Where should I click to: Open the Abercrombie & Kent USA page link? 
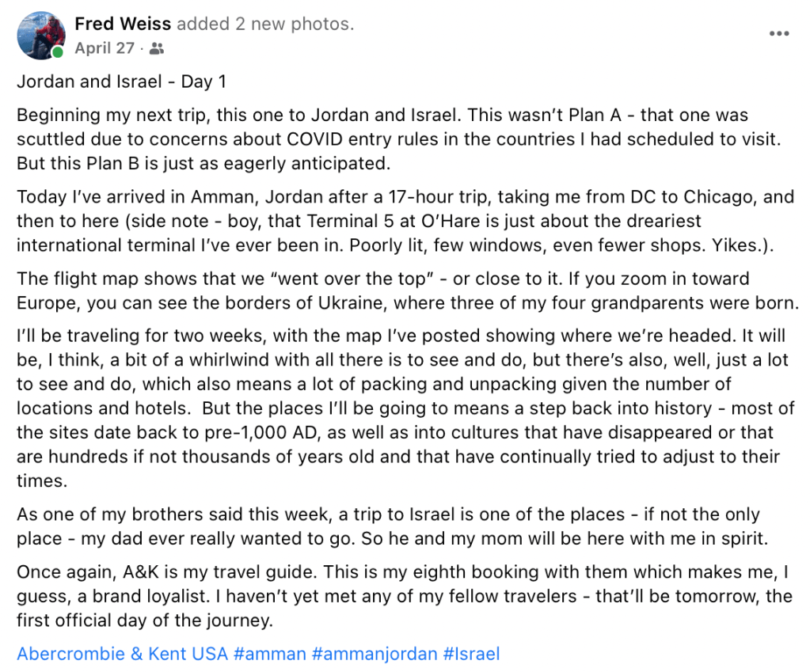coord(123,655)
